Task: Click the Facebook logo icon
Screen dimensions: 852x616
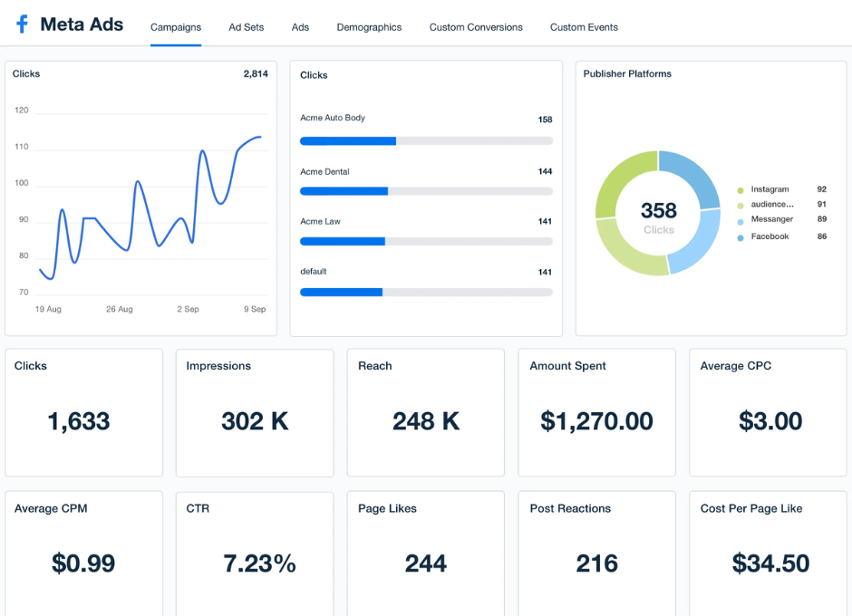Action: pyautogui.click(x=22, y=24)
